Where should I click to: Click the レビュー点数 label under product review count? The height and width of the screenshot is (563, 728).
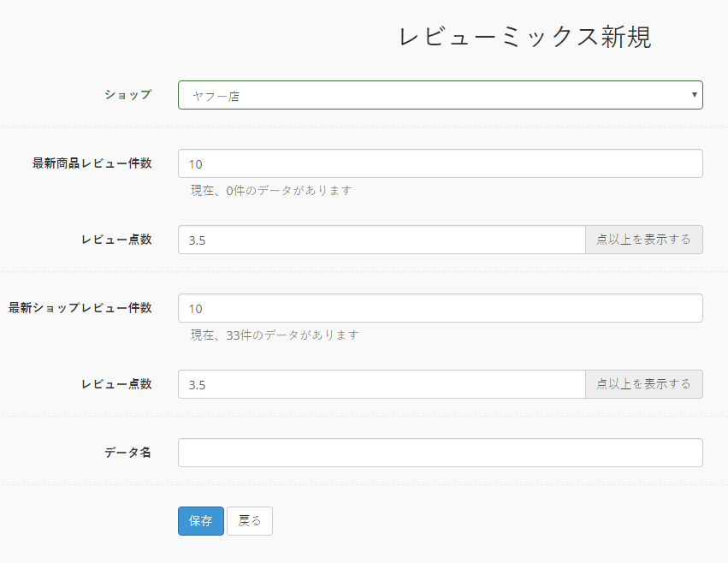(x=116, y=240)
